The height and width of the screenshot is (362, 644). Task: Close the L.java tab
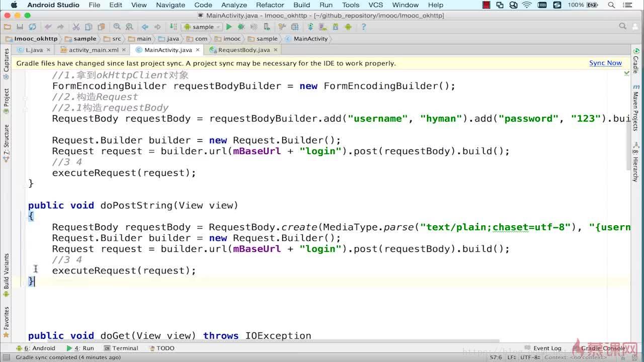click(x=48, y=50)
